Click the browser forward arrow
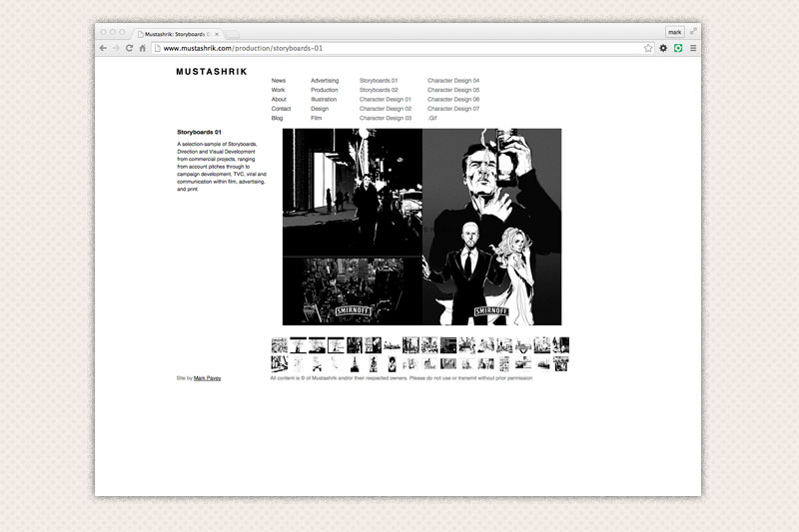Viewport: 799px width, 532px height. (116, 48)
